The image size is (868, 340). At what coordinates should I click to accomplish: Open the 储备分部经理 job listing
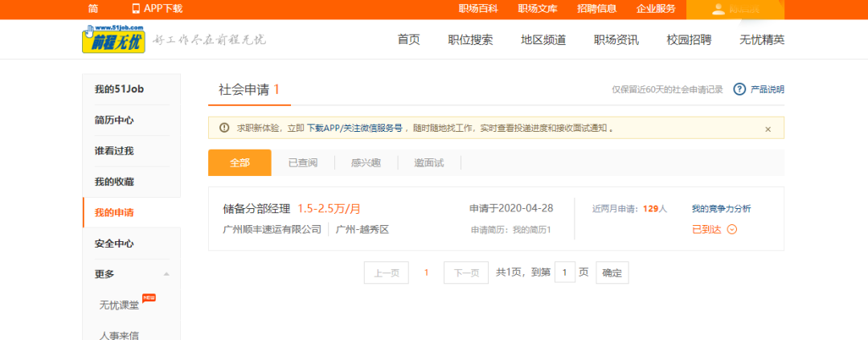(x=256, y=209)
